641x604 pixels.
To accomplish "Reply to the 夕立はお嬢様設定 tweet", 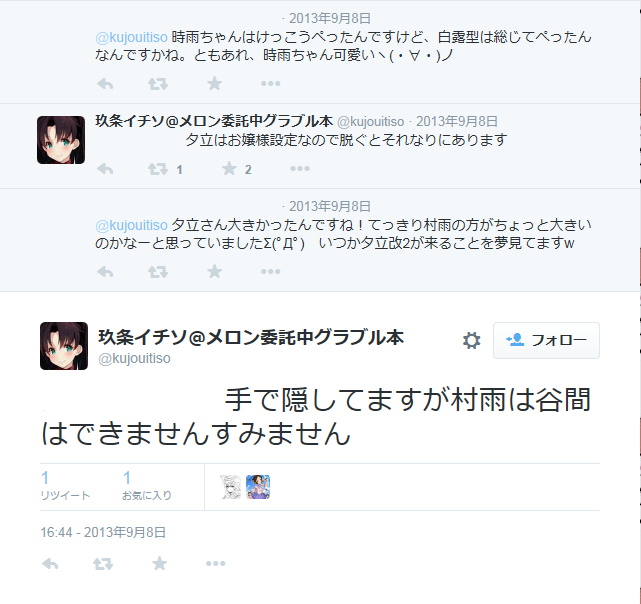I will click(x=105, y=169).
